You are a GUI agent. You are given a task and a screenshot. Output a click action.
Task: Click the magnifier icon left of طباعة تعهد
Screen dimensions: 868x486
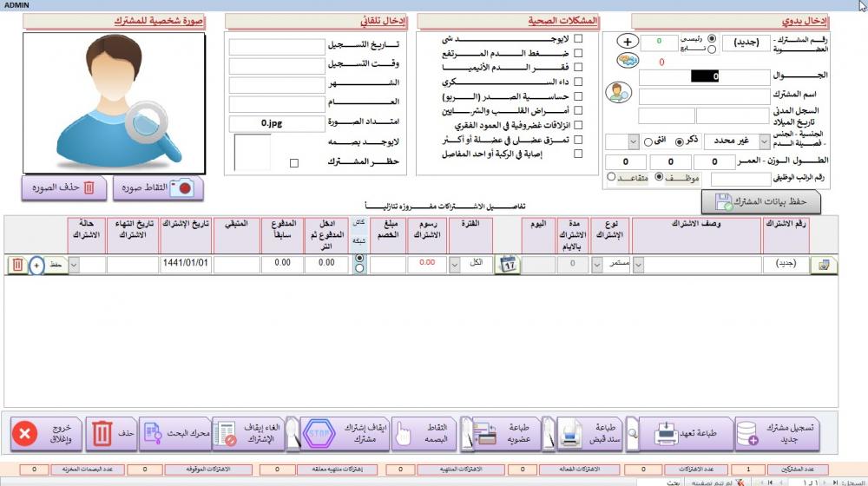632,435
